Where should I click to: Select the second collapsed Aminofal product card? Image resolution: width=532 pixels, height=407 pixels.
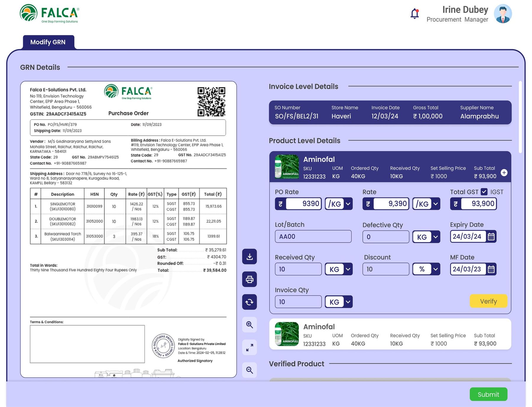(390, 334)
